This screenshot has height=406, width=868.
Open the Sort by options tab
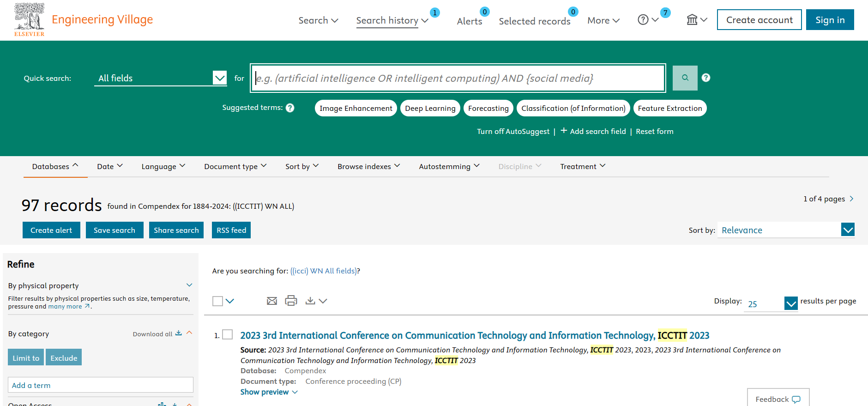coord(302,166)
